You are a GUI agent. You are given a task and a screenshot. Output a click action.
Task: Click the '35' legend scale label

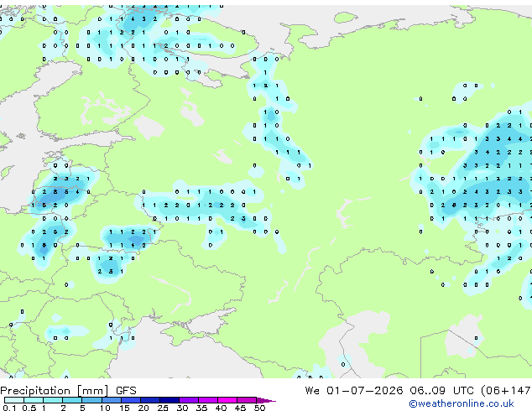(201, 408)
